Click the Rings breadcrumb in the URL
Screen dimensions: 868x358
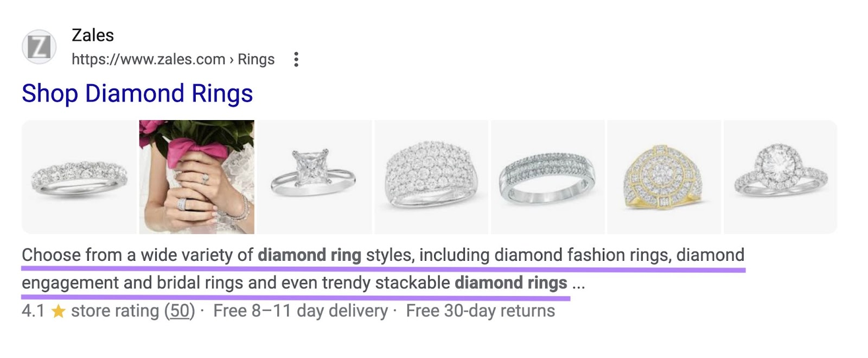[256, 59]
